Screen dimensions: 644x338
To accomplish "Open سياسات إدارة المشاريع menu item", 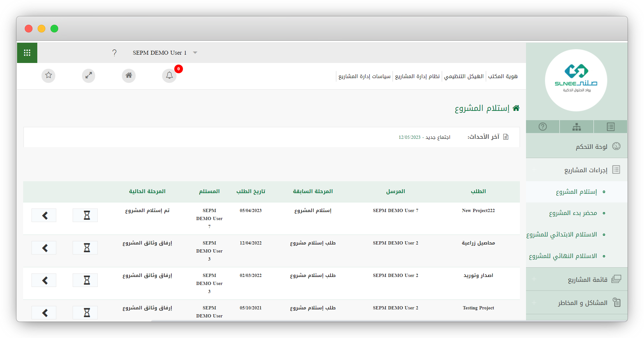I will 364,76.
